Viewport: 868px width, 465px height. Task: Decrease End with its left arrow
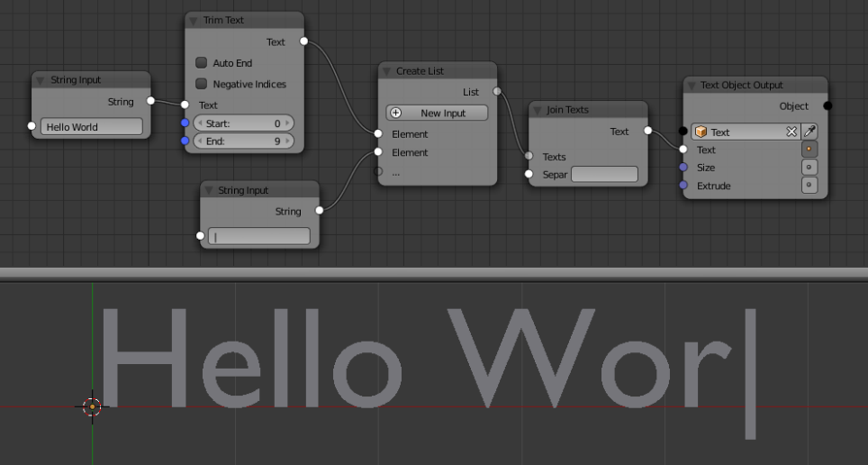click(x=200, y=141)
